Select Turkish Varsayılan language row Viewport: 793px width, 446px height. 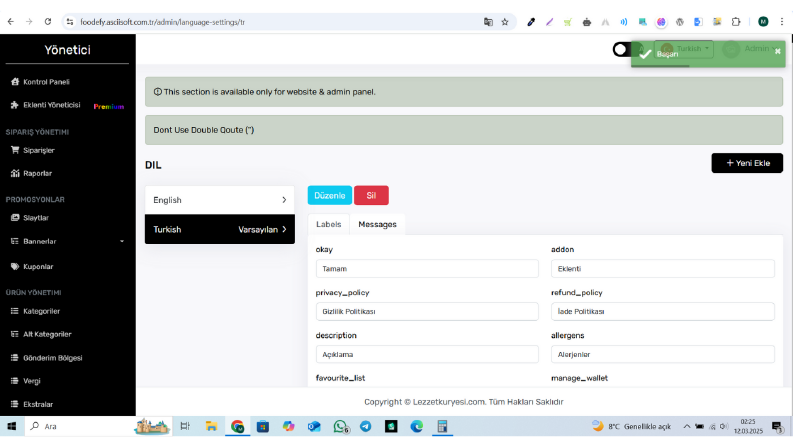click(x=219, y=229)
